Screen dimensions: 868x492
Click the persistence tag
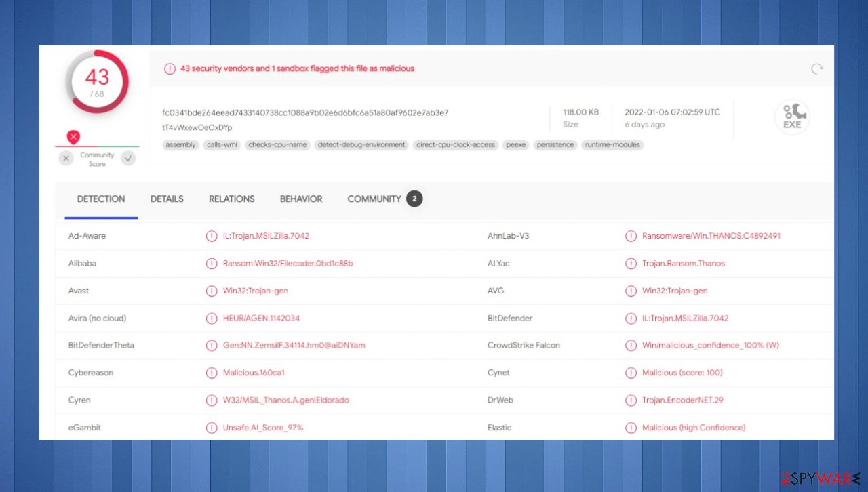(555, 145)
